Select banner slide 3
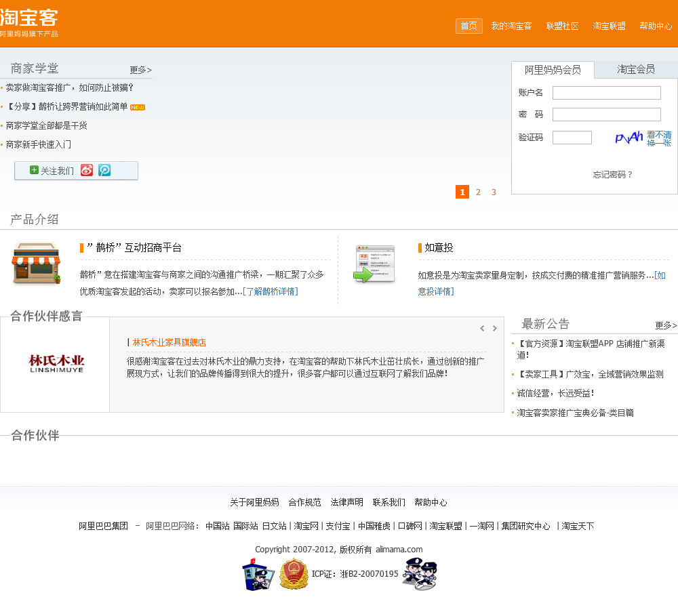This screenshot has width=678, height=616. click(x=494, y=192)
